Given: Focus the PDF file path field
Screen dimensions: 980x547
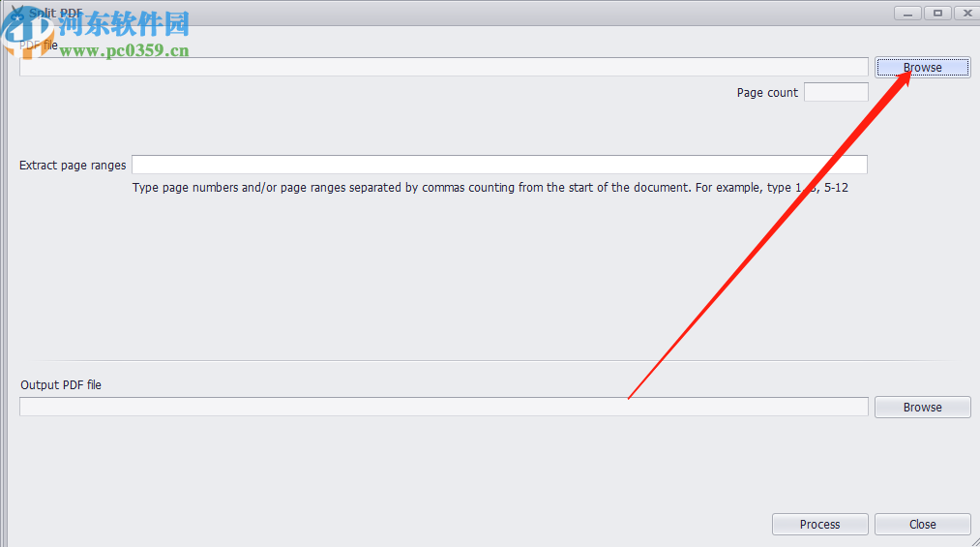Looking at the screenshot, I should pos(443,67).
